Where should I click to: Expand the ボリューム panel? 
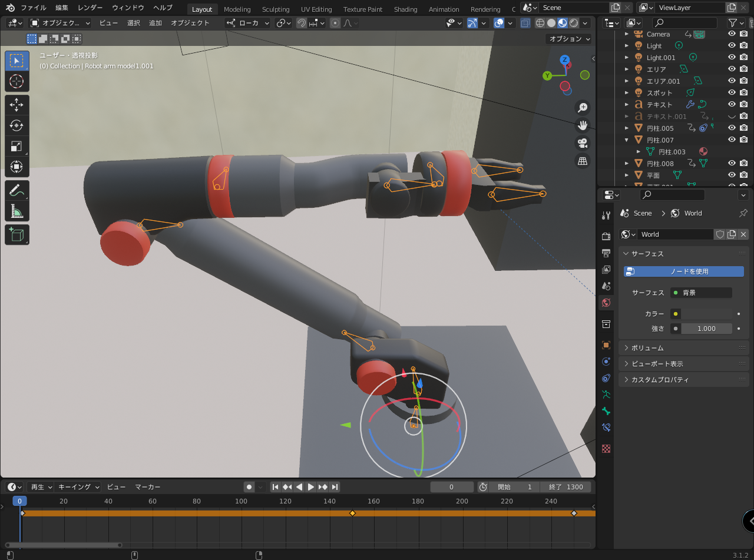(647, 348)
